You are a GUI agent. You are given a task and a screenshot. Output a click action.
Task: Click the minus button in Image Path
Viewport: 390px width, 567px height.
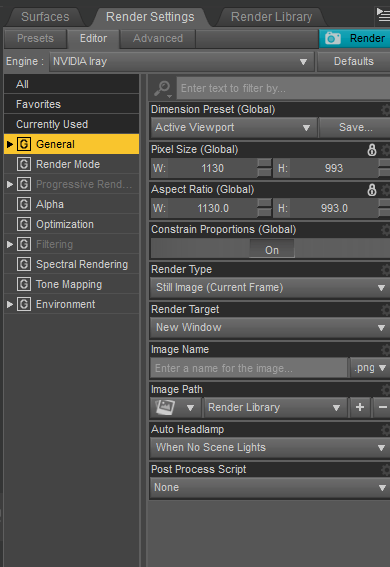(x=382, y=408)
